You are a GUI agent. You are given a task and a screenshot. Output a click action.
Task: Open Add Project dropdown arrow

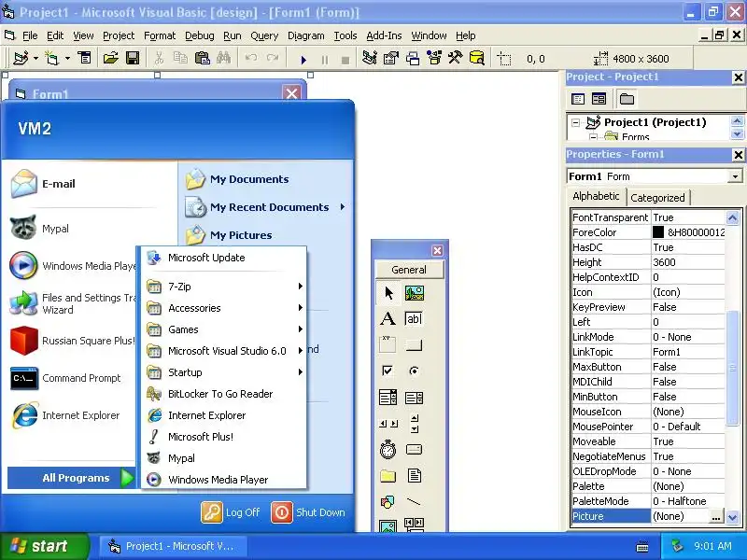point(35,59)
